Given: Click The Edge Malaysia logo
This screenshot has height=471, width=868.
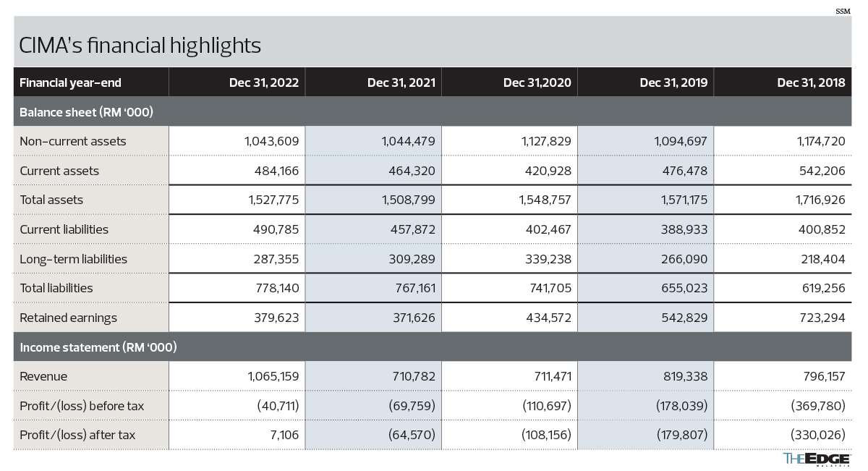Looking at the screenshot, I should 817,460.
